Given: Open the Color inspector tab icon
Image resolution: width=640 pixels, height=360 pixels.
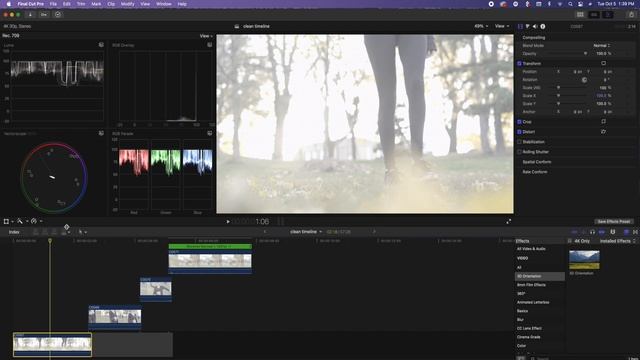Looking at the screenshot, I should coord(527,26).
